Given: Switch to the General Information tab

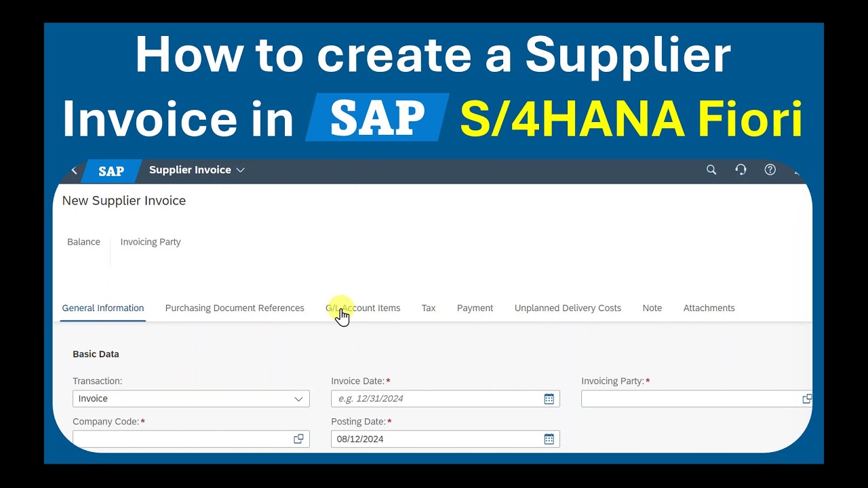Looking at the screenshot, I should (103, 308).
